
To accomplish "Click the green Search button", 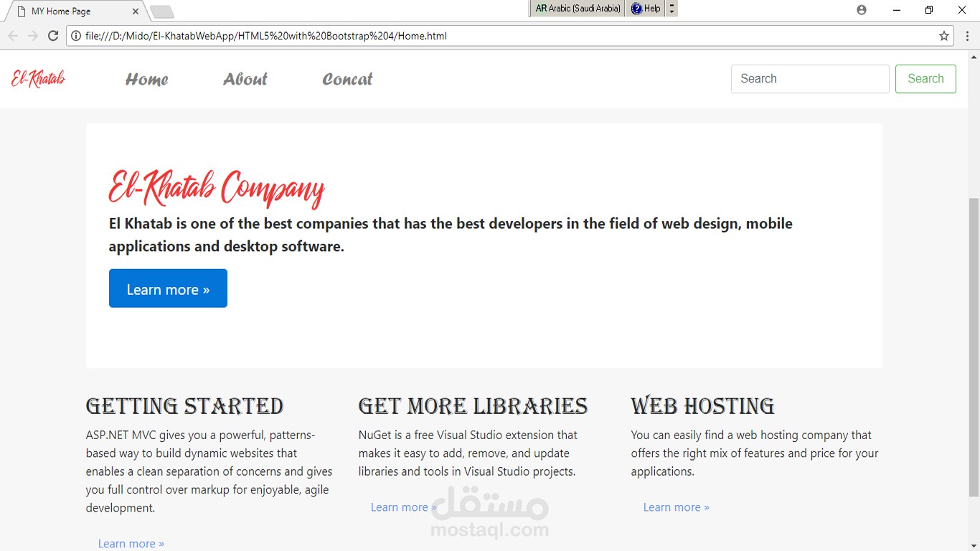I will click(925, 79).
